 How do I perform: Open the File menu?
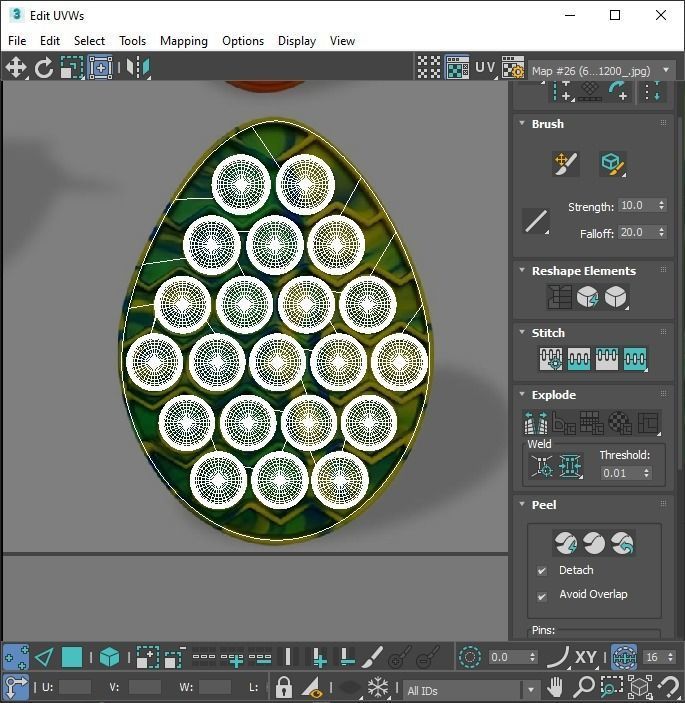(17, 41)
